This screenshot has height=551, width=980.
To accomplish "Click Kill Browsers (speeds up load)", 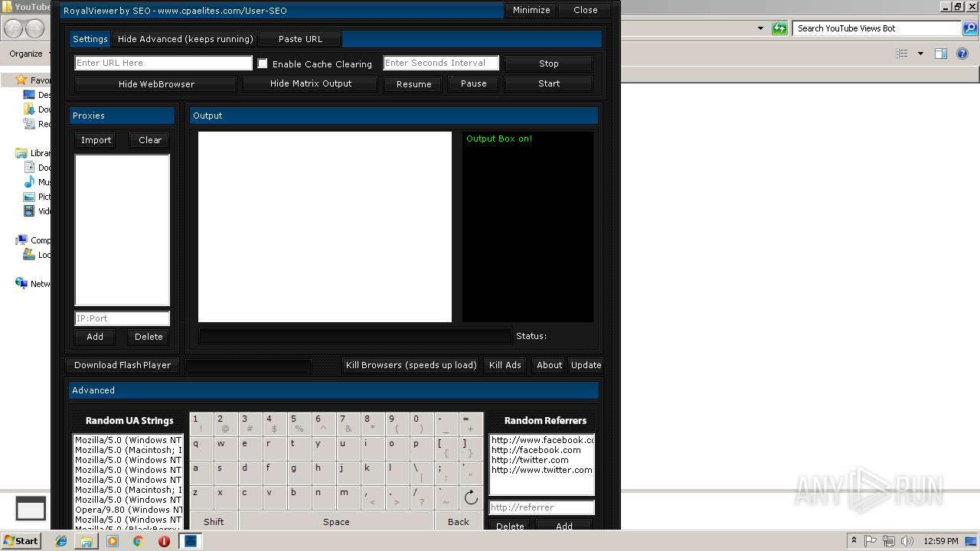I will (x=411, y=365).
